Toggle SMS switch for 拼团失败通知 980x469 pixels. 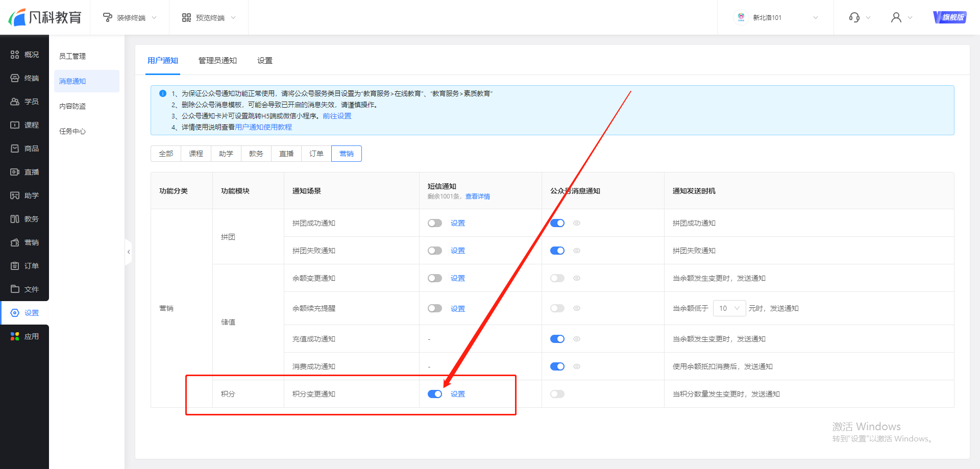[435, 251]
